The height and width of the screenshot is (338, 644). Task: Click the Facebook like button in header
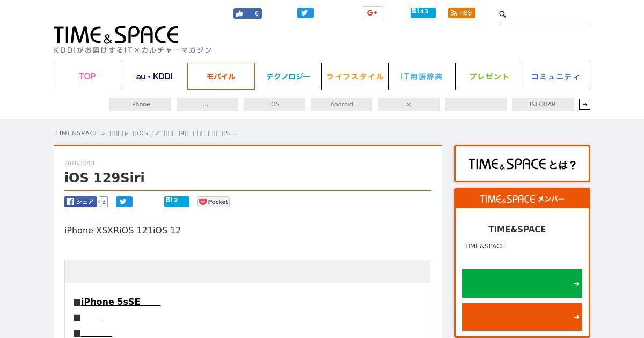247,13
